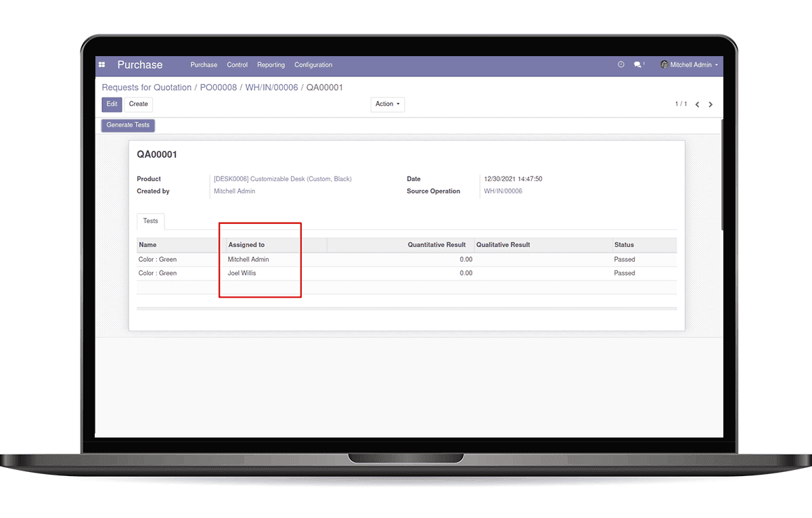812x518 pixels.
Task: Open the apps grid menu icon
Action: pyautogui.click(x=102, y=65)
